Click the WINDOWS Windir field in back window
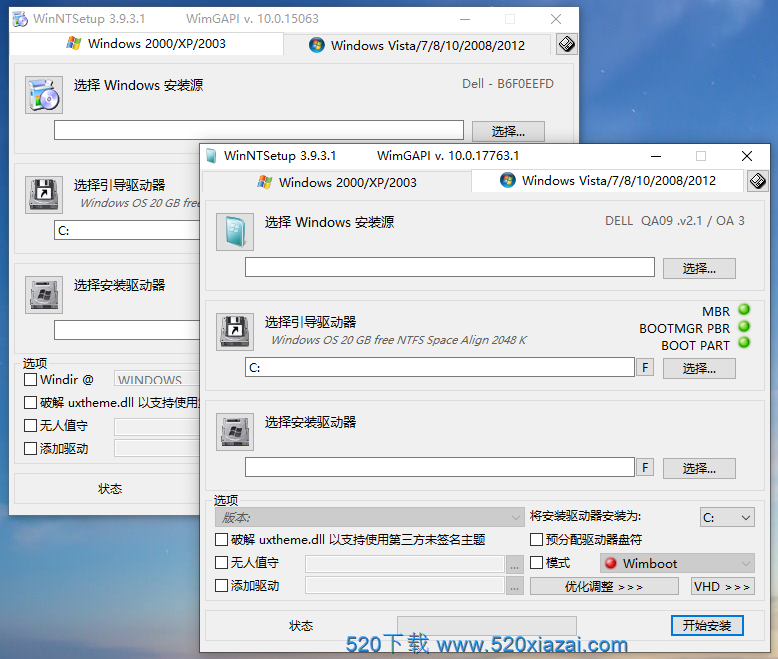The image size is (778, 659). (157, 380)
